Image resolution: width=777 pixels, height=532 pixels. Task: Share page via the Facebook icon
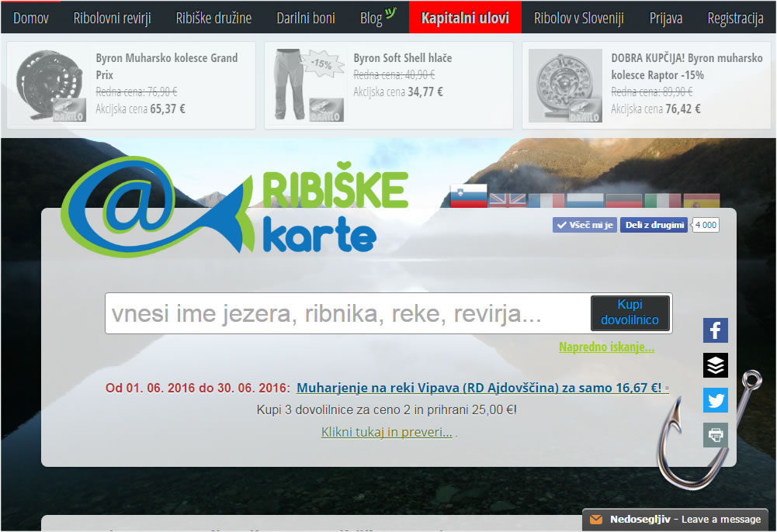pyautogui.click(x=716, y=330)
